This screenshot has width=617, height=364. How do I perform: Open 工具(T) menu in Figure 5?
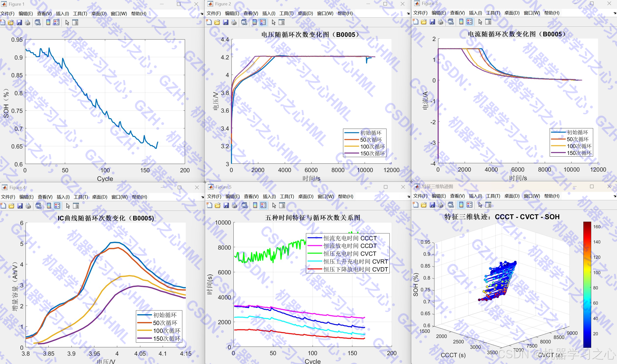coord(287,197)
